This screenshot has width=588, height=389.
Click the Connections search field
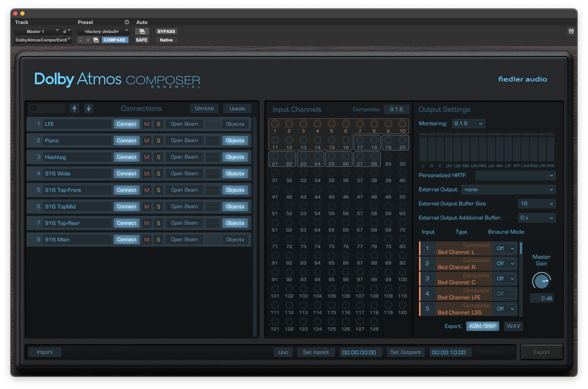click(47, 108)
